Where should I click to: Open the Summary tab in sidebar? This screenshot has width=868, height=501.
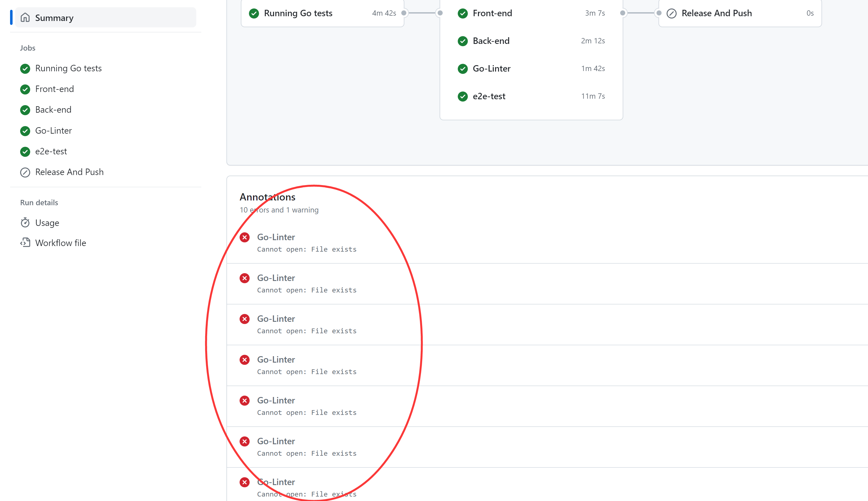coord(54,18)
